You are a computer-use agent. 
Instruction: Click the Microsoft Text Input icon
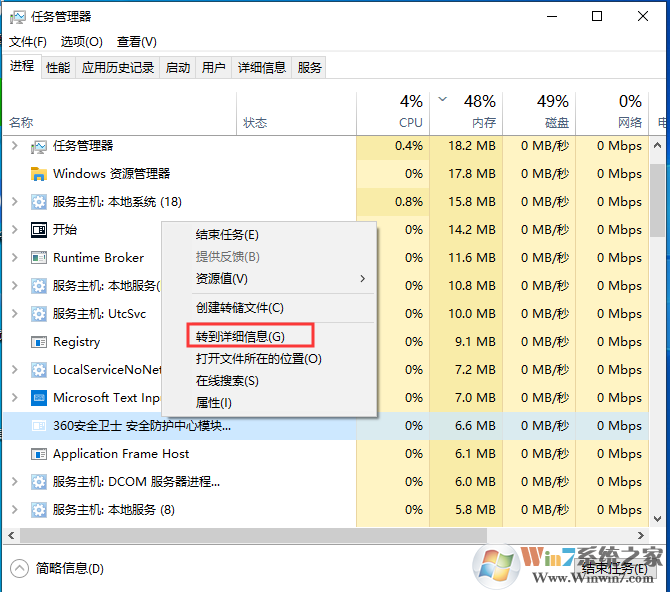38,398
